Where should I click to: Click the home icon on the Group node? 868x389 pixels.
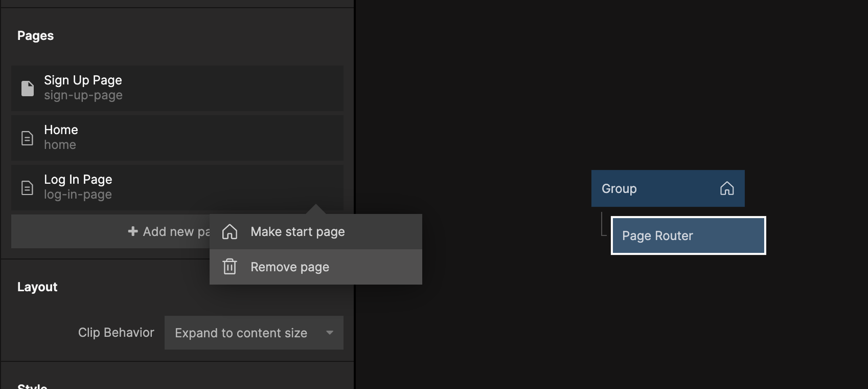tap(727, 188)
